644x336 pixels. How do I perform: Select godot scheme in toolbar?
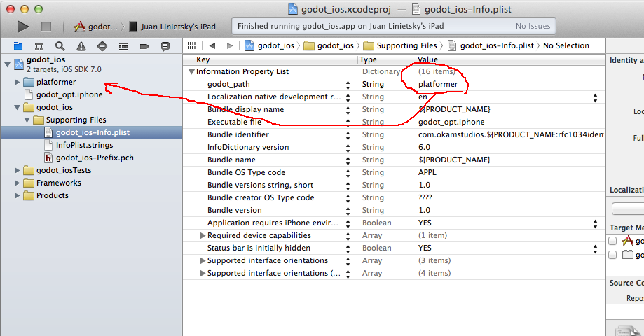tap(96, 27)
